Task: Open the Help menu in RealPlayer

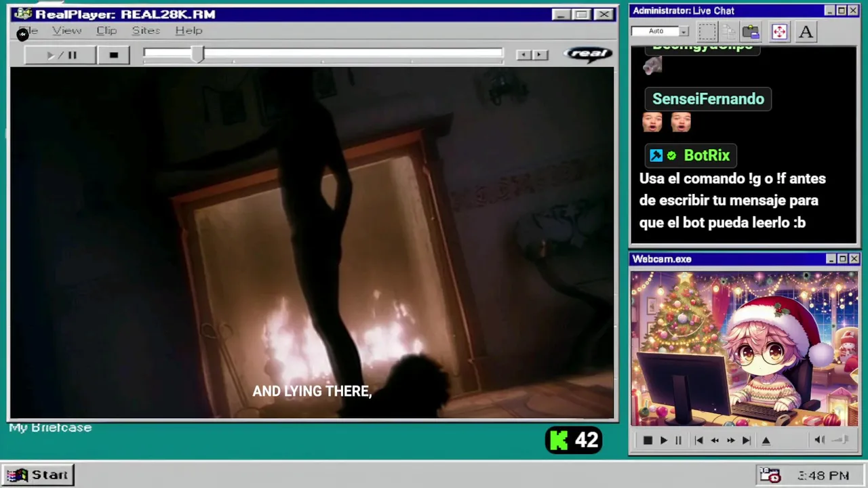Action: [x=189, y=30]
